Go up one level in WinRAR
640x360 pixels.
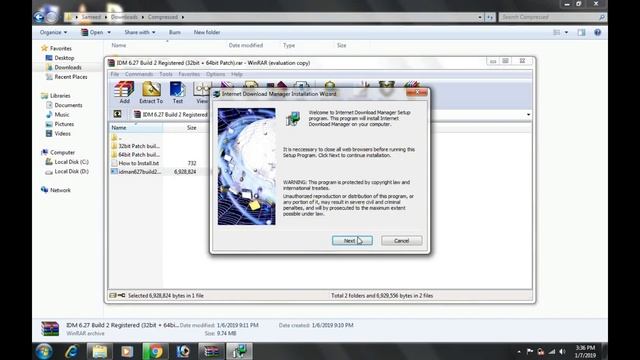(x=118, y=114)
